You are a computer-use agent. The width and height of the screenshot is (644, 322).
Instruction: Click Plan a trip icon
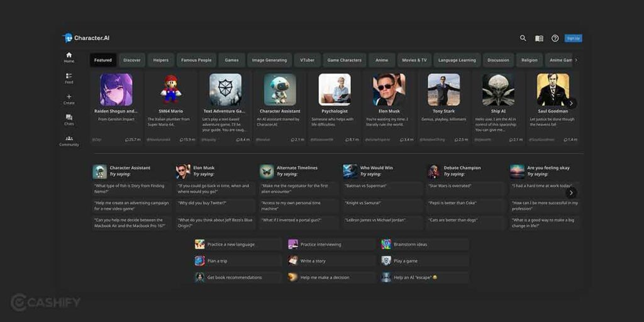199,261
